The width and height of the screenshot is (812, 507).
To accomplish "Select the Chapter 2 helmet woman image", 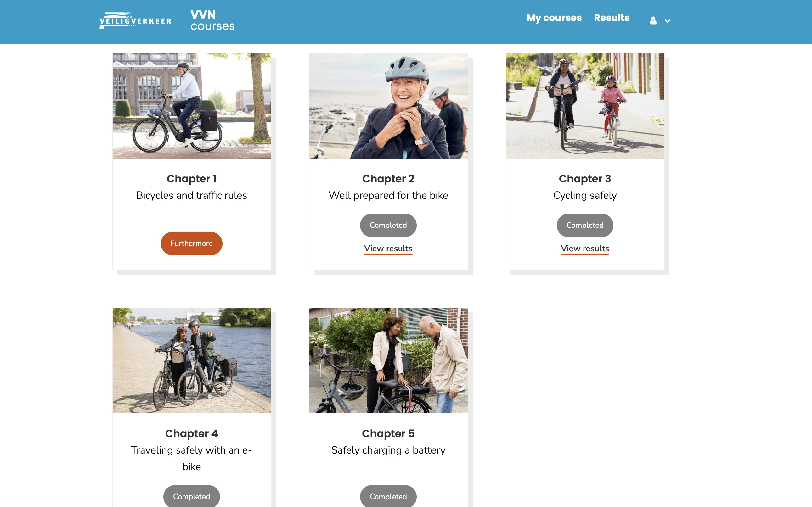I will (388, 106).
